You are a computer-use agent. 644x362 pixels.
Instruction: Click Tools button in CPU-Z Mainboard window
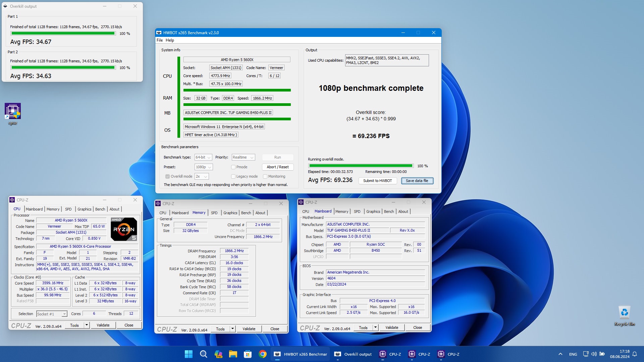click(363, 327)
